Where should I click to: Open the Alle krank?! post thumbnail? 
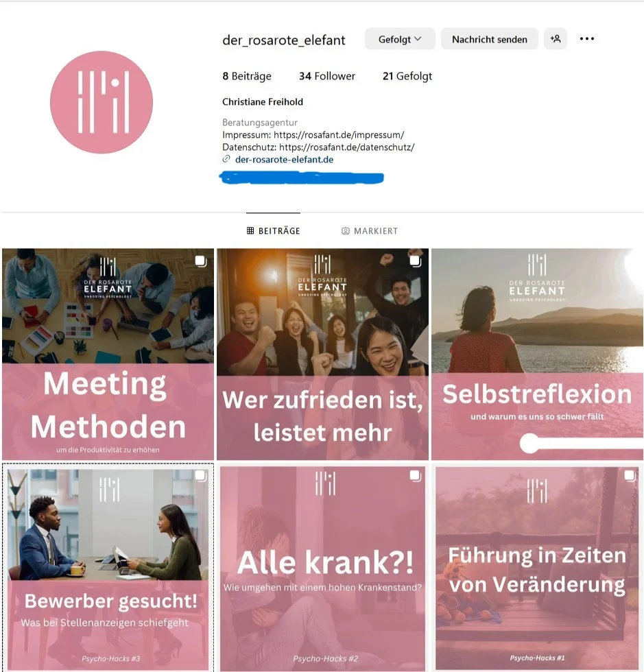click(322, 568)
